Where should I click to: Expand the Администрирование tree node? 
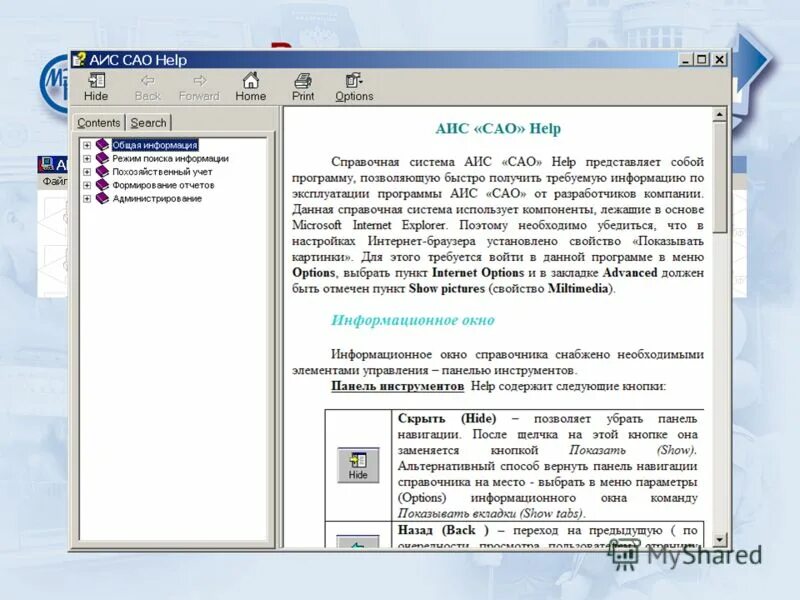[86, 197]
